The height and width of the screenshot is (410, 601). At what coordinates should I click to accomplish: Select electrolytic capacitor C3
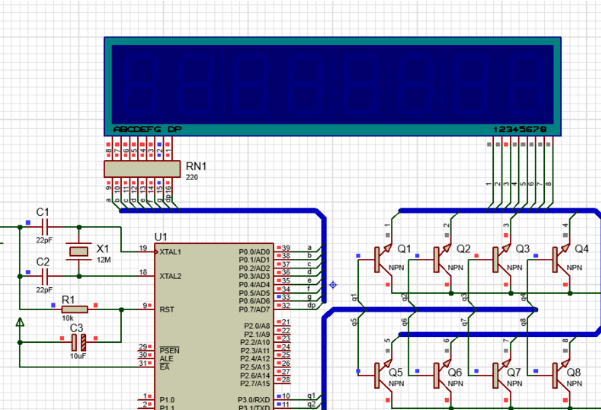(79, 342)
